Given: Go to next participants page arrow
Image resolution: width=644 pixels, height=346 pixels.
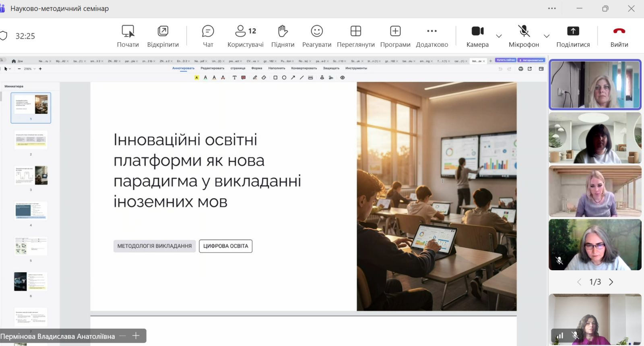Looking at the screenshot, I should [x=611, y=282].
